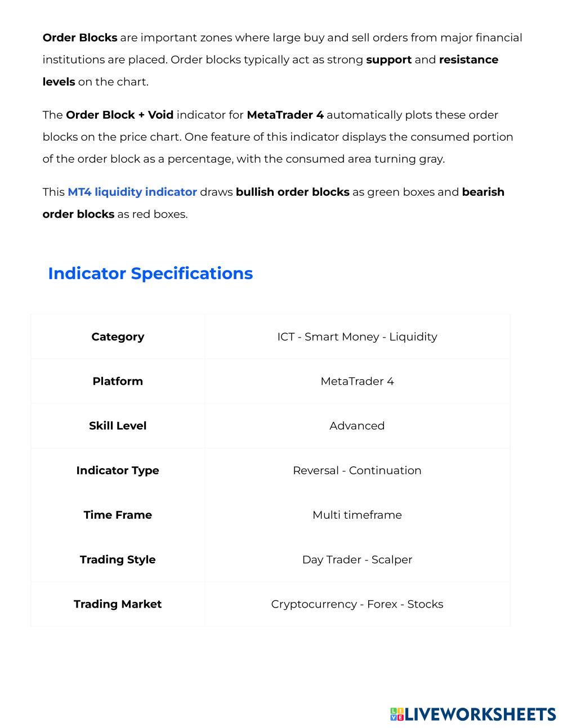563x728 pixels.
Task: Click the Cryptocurrency - Forex - Stocks value
Action: pyautogui.click(x=357, y=604)
